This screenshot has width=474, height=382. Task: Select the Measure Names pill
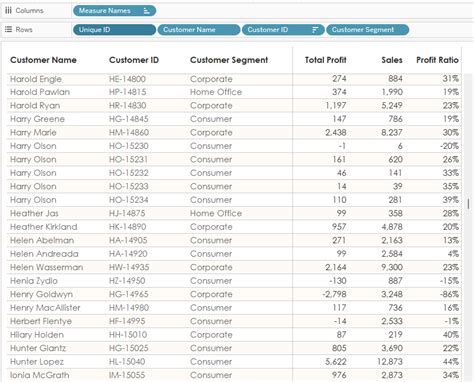pos(114,11)
